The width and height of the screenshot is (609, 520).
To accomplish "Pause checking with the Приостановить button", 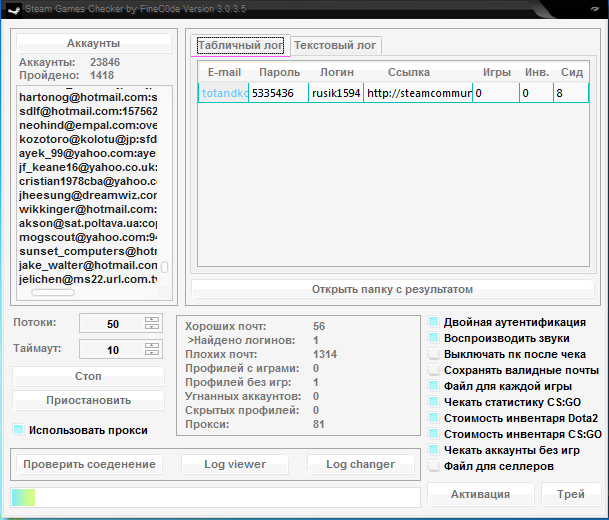I will (x=88, y=400).
